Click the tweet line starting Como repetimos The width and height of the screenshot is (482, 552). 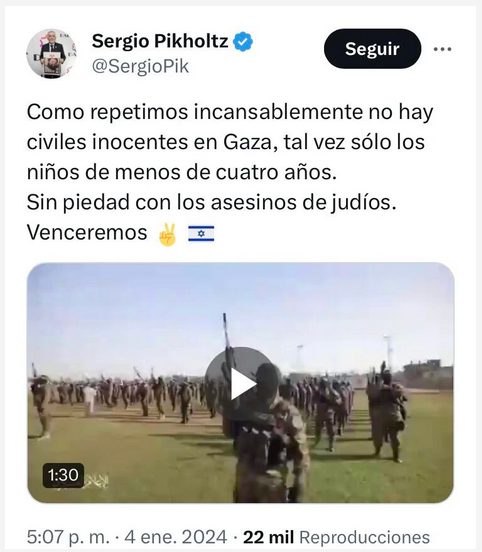coord(230,112)
